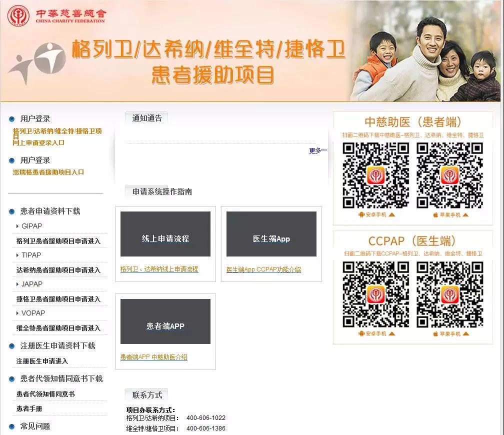
Task: Click Apple logo icon under 中慈助医 QR
Action: click(435, 214)
